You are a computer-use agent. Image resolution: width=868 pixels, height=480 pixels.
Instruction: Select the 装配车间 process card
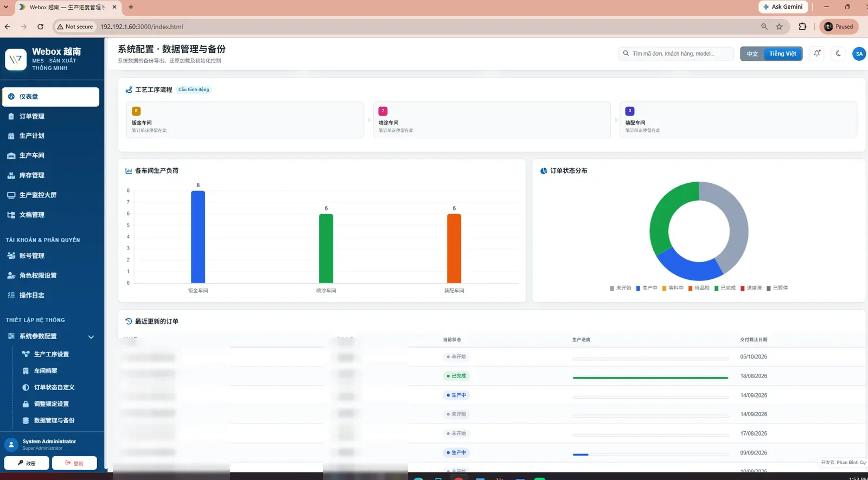[x=738, y=119]
